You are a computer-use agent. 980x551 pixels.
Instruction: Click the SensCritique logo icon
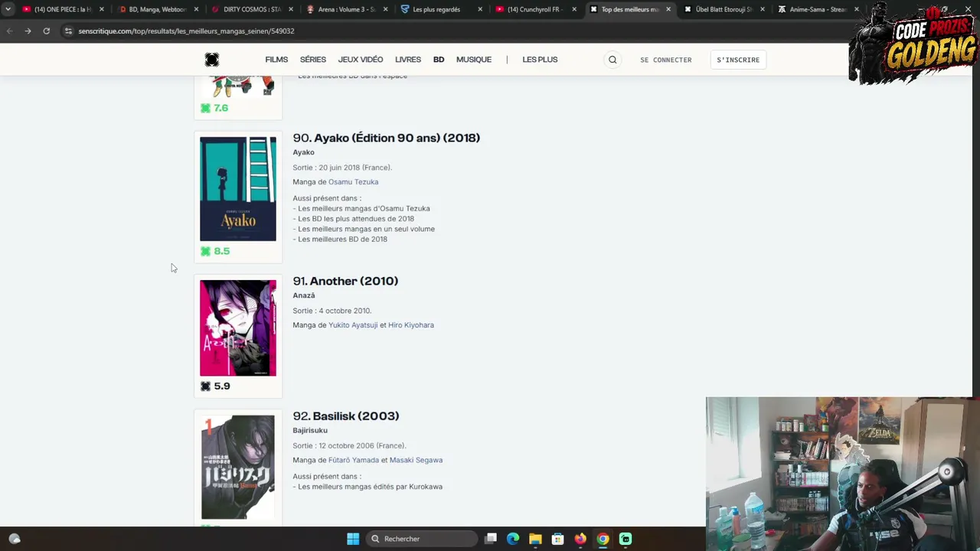coord(212,60)
